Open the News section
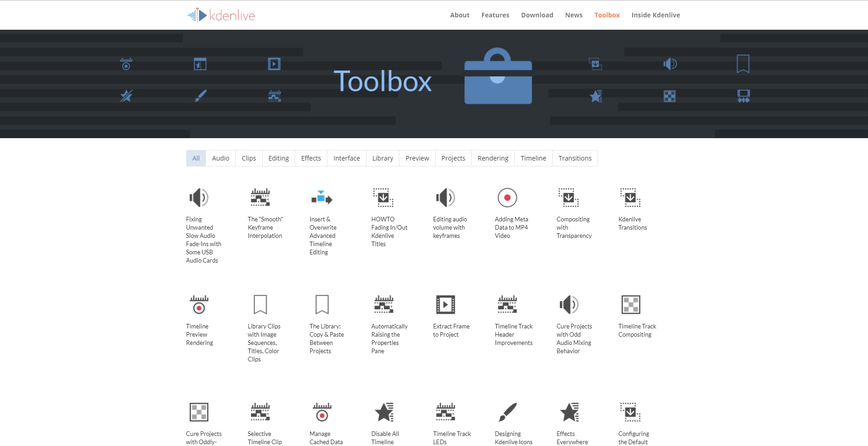The height and width of the screenshot is (446, 868). coord(574,15)
